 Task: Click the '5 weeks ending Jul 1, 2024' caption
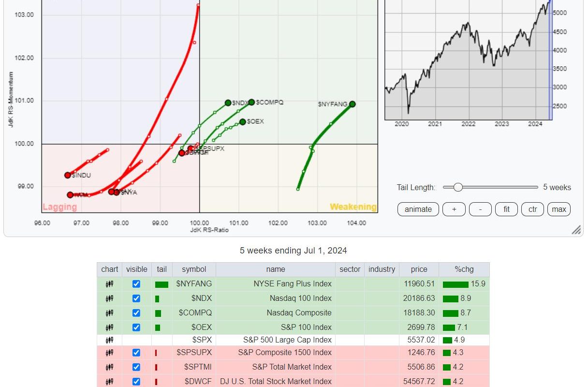point(294,251)
